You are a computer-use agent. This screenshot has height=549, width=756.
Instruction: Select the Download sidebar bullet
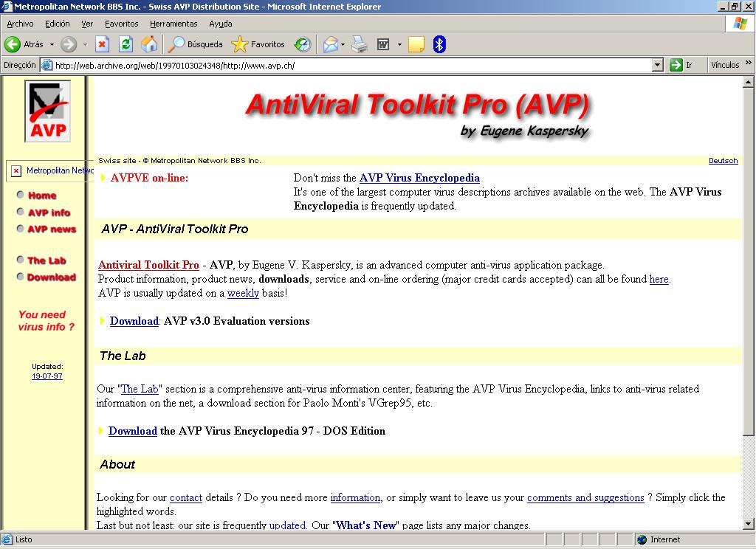pyautogui.click(x=20, y=277)
